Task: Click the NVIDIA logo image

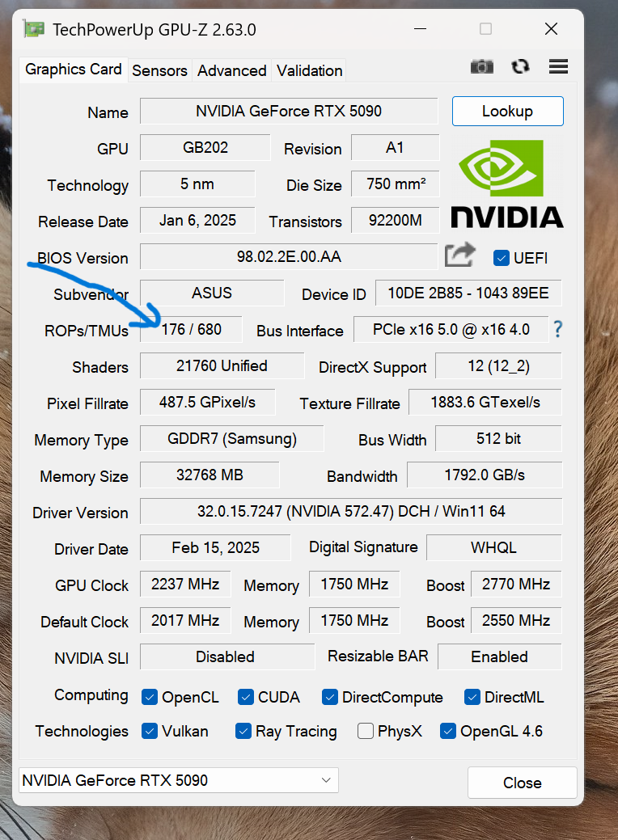Action: coord(507,184)
